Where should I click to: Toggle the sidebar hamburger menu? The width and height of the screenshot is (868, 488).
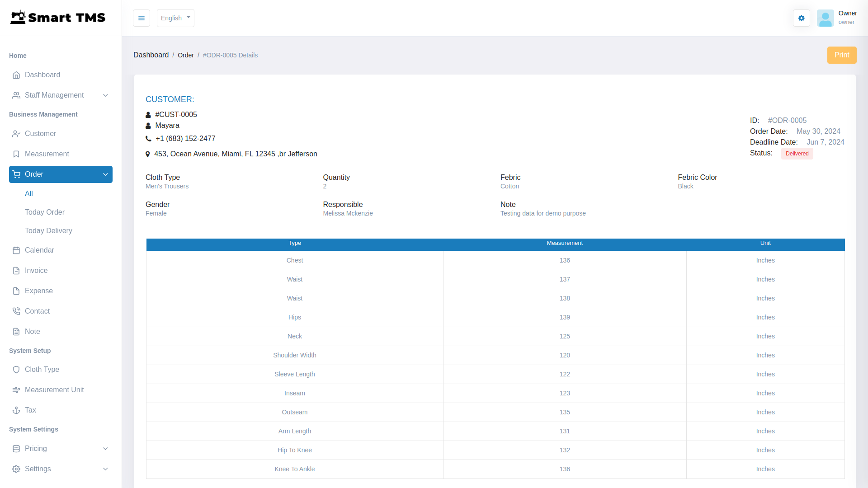pyautogui.click(x=142, y=18)
